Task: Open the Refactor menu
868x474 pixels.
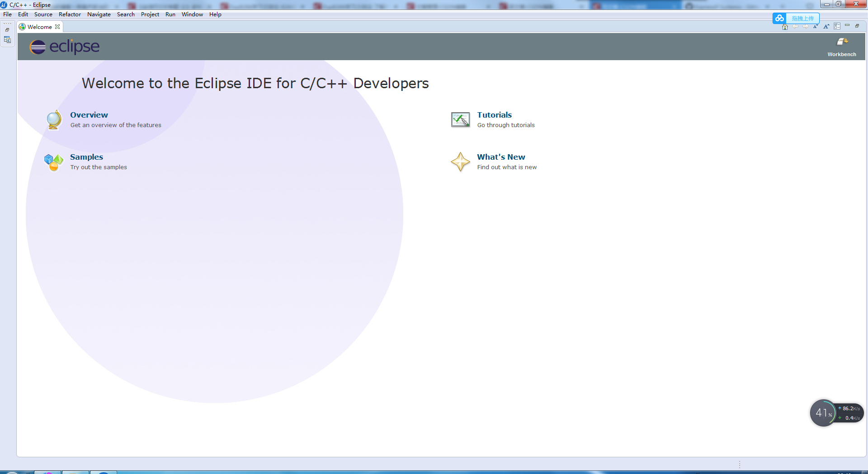Action: [70, 14]
